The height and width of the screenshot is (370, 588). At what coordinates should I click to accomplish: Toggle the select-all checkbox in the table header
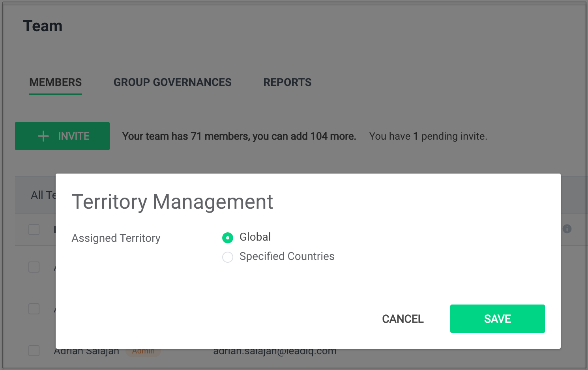[34, 230]
